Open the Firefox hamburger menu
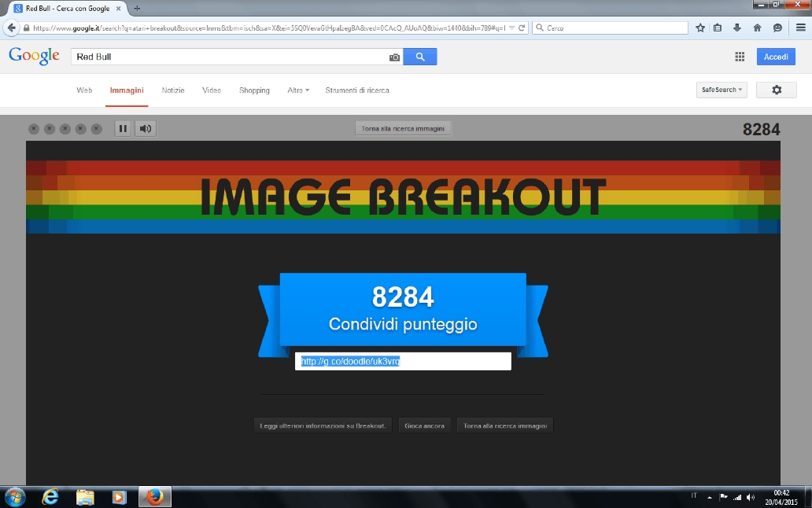The width and height of the screenshot is (812, 508). click(801, 28)
